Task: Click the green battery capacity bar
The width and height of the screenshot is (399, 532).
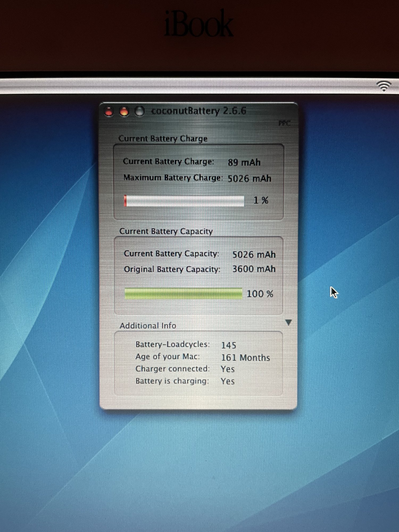Action: point(184,294)
